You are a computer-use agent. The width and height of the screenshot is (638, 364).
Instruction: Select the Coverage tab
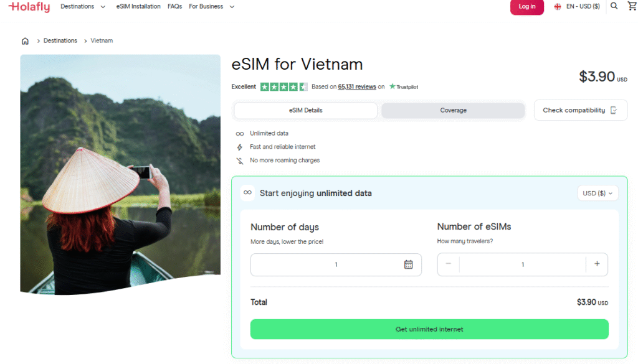[453, 110]
